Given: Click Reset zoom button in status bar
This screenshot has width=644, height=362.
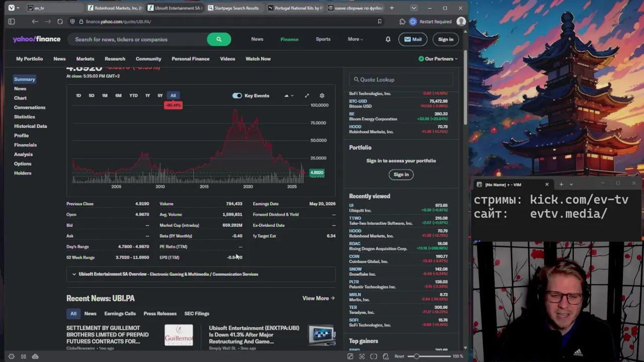Looking at the screenshot, I should 399,356.
